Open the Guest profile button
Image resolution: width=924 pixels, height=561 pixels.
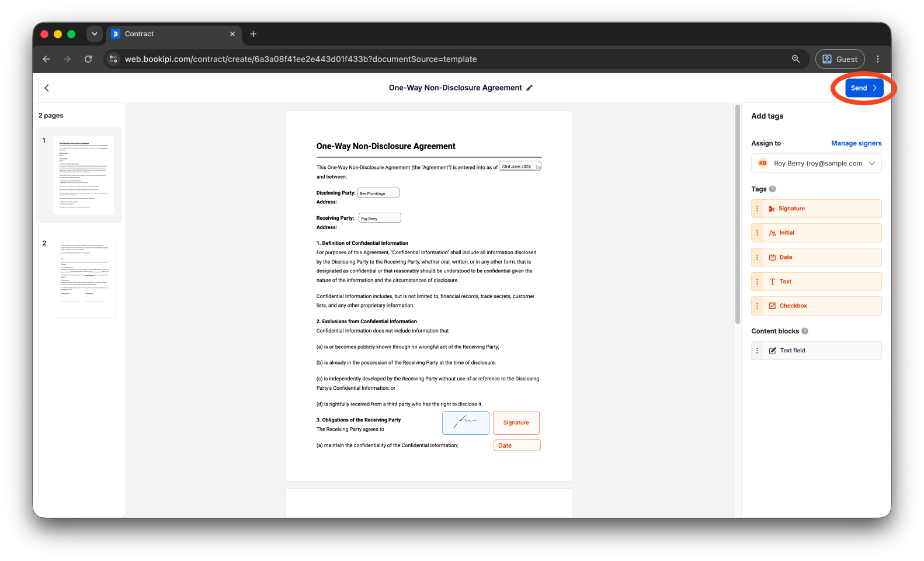click(x=840, y=59)
